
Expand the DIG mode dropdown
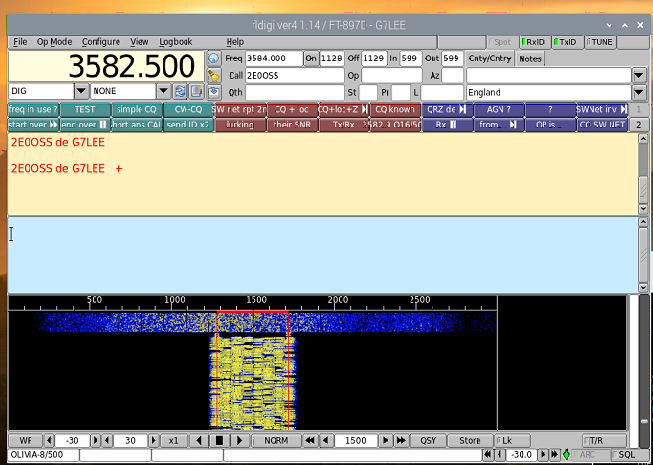[x=81, y=91]
